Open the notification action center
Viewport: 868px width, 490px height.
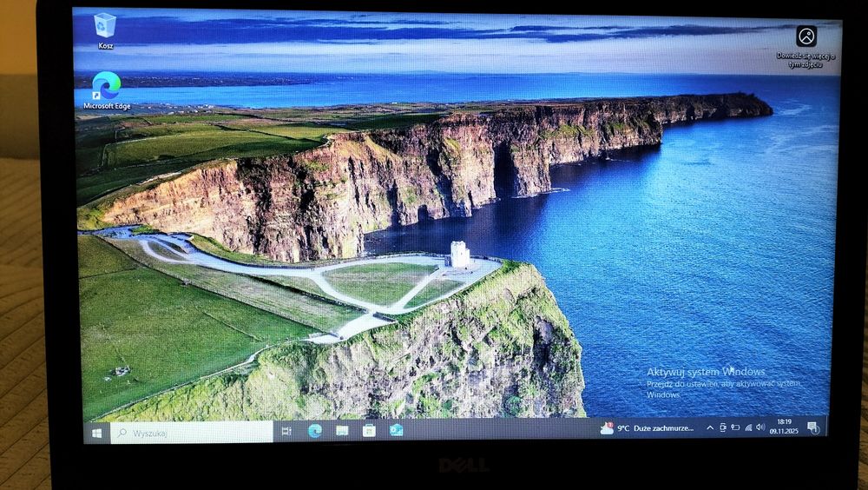click(x=812, y=427)
